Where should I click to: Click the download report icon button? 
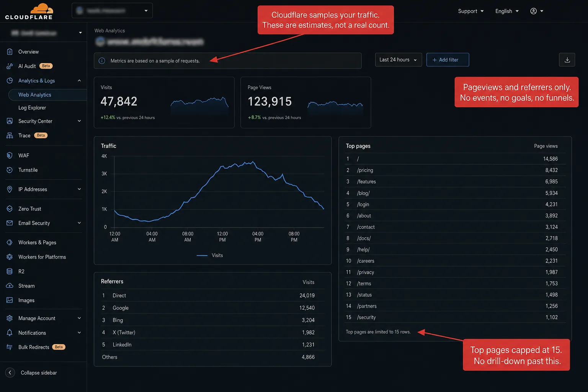[567, 60]
